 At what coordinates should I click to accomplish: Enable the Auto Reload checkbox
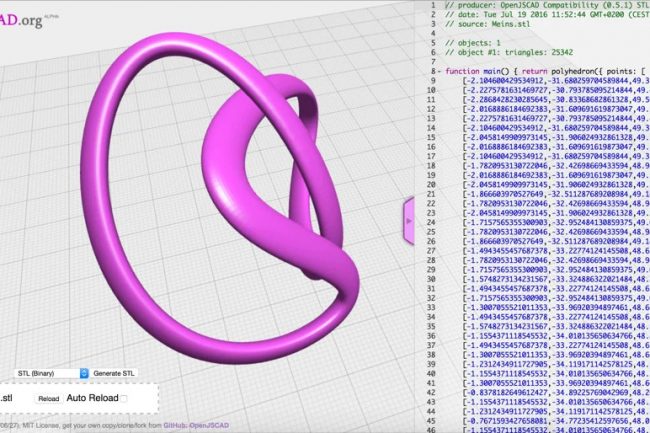(x=124, y=398)
